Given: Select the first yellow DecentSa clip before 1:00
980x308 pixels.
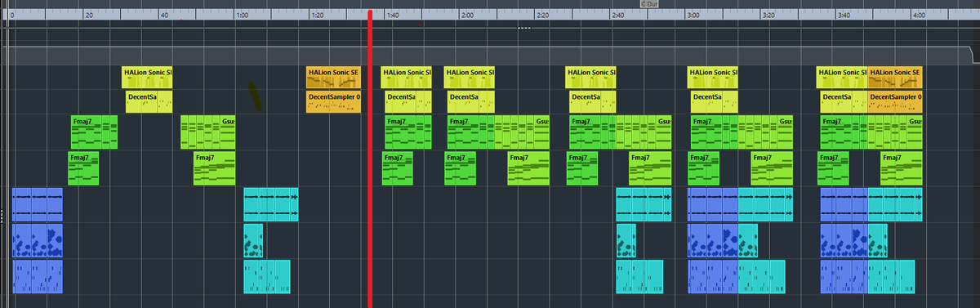Looking at the screenshot, I should (149, 101).
